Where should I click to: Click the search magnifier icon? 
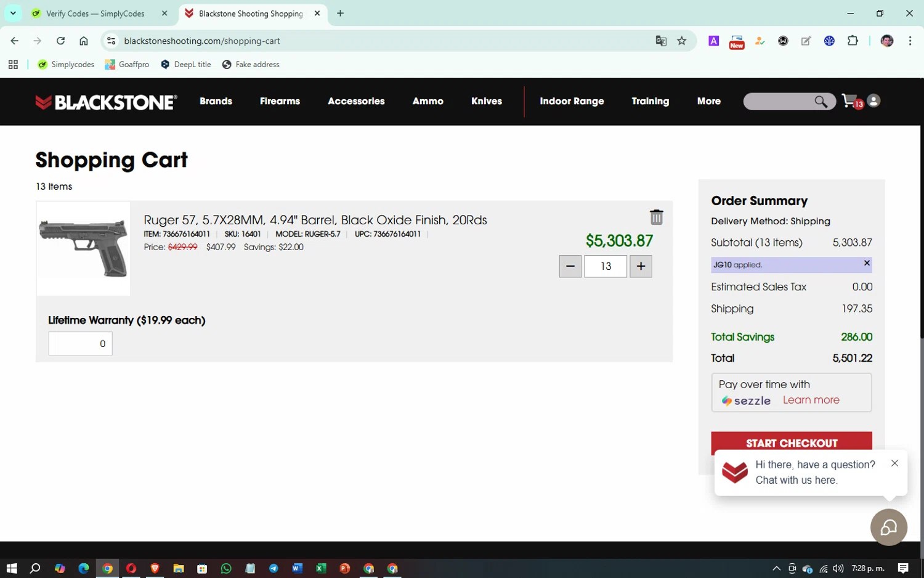[821, 102]
